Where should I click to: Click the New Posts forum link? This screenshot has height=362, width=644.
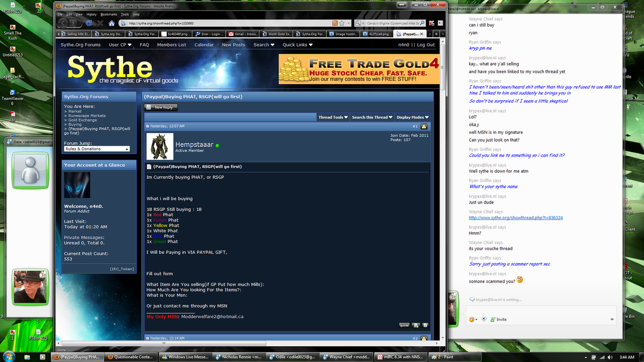coord(234,45)
